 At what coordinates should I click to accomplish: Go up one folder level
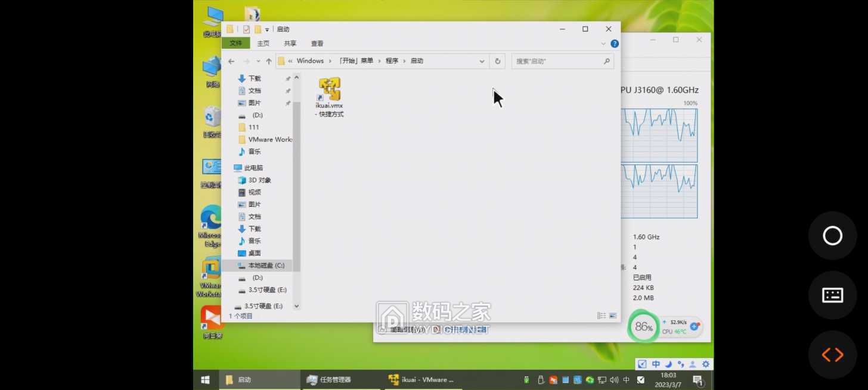(x=269, y=61)
